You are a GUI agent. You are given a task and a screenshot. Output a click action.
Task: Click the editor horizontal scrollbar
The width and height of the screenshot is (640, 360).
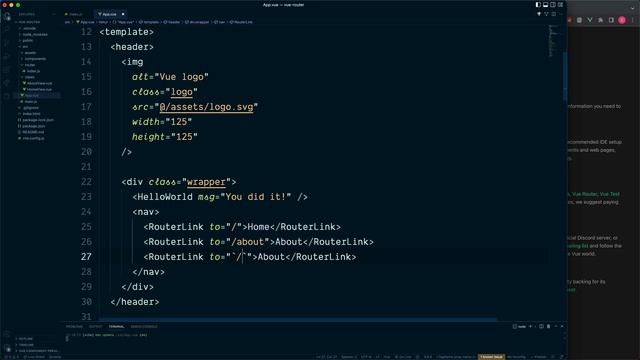pyautogui.click(x=298, y=320)
